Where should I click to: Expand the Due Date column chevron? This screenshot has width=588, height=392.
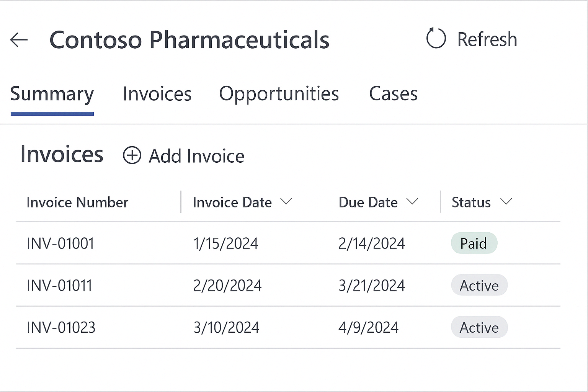(412, 201)
